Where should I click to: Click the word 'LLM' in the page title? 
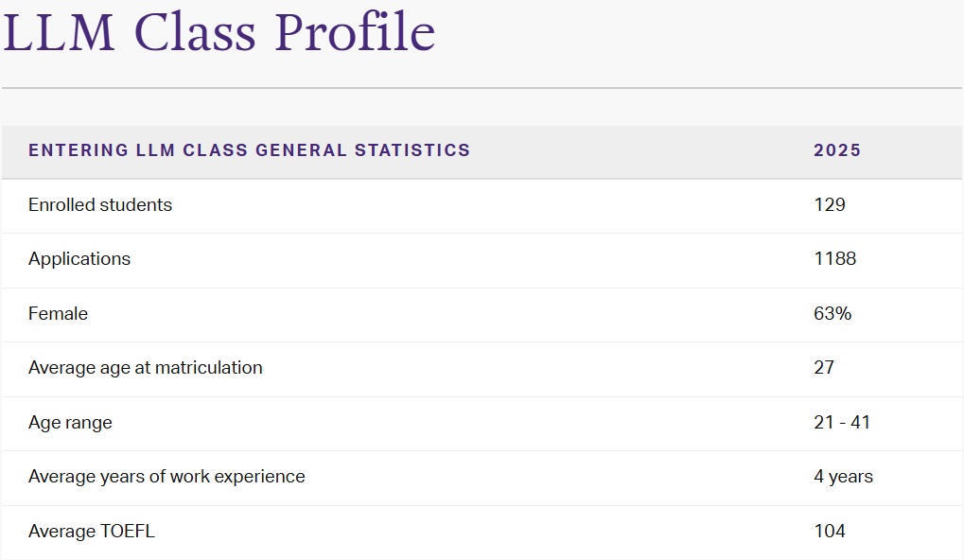[x=61, y=32]
